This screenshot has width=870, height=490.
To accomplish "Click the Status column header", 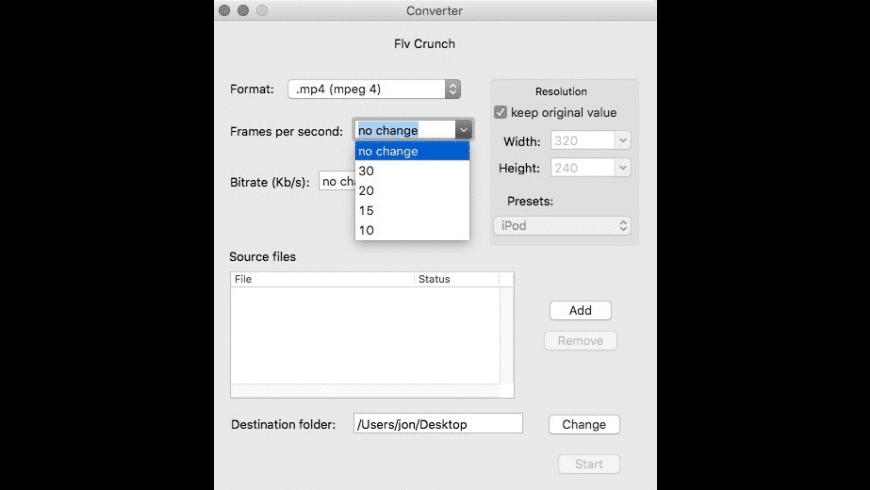I will tap(457, 279).
